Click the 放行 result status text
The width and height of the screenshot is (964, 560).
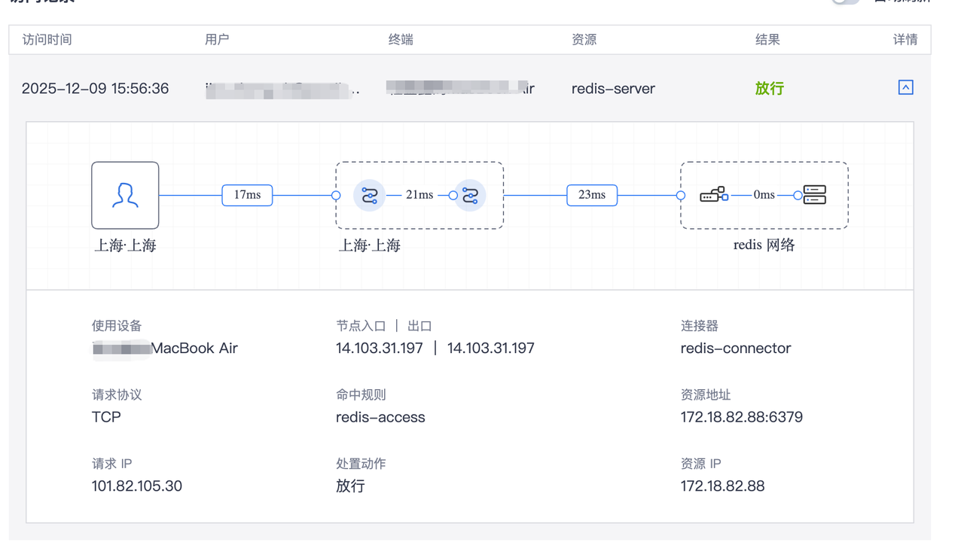coord(769,89)
